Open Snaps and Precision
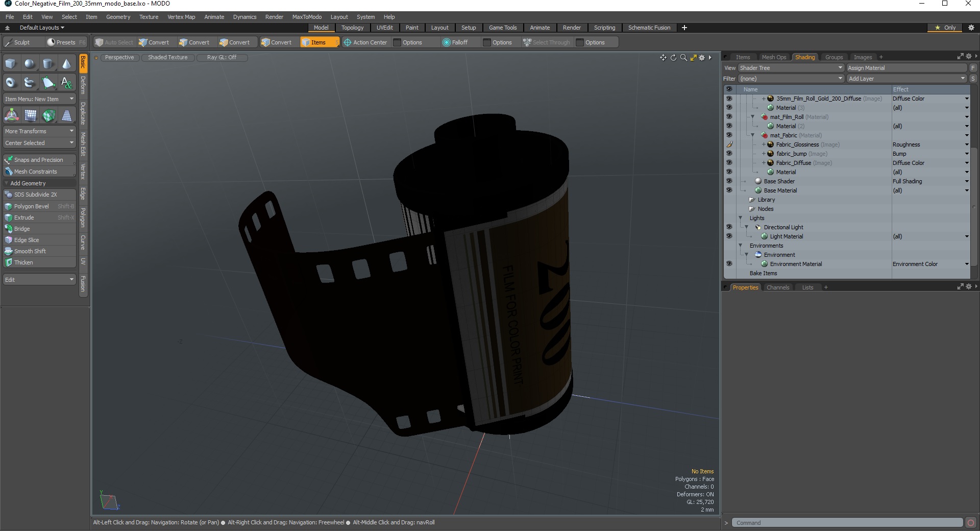The height and width of the screenshot is (531, 980). [x=39, y=160]
